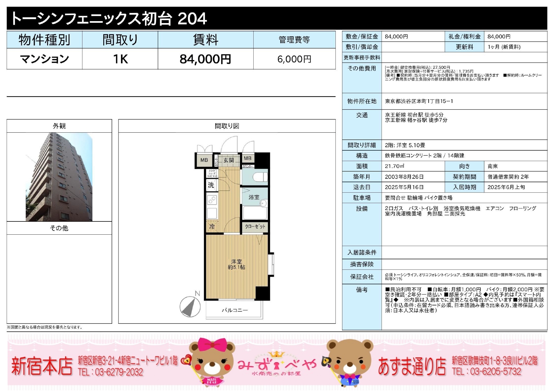Click the 外観 panel header
Screen dimensions: 554x392
[x=59, y=126]
